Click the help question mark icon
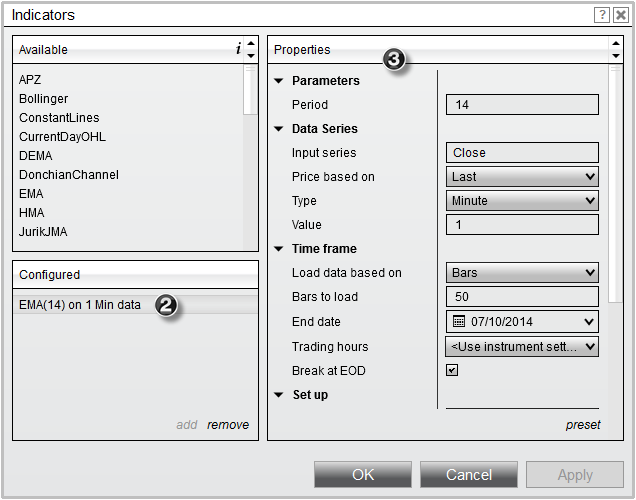636x500 pixels. (x=602, y=15)
